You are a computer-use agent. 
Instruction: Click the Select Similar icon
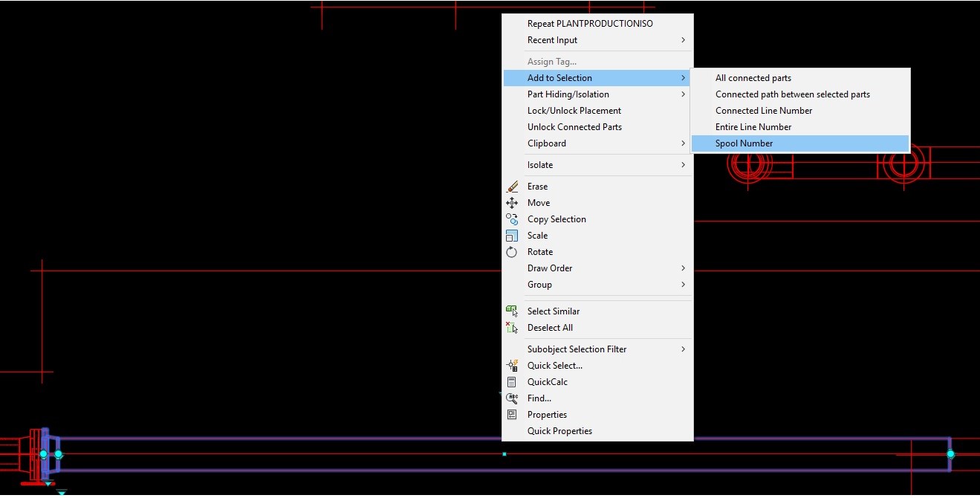(511, 311)
